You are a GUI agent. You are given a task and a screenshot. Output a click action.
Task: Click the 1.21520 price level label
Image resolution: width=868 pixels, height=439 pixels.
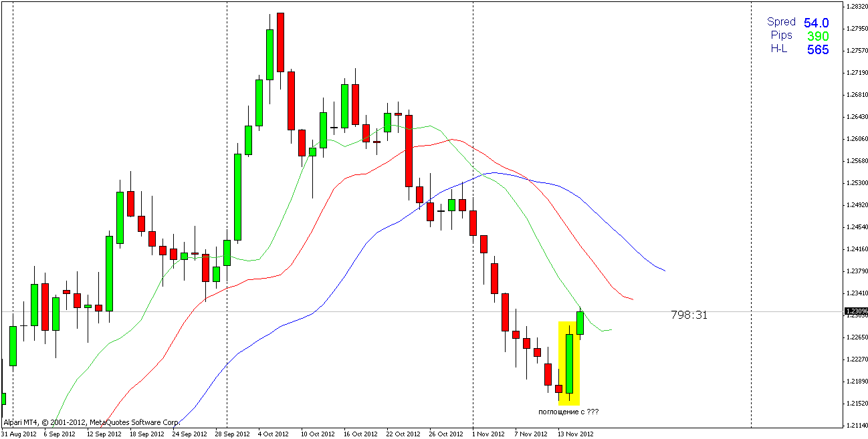coord(857,403)
